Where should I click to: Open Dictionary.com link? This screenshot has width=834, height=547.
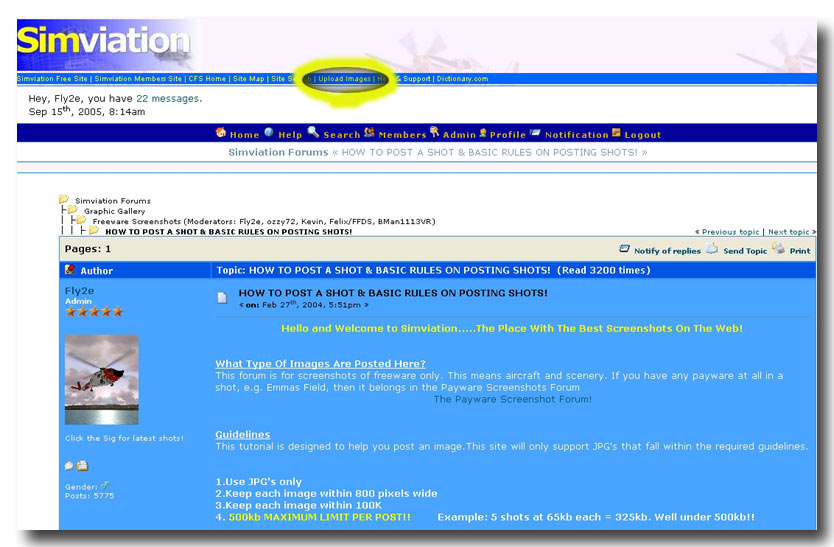(462, 79)
